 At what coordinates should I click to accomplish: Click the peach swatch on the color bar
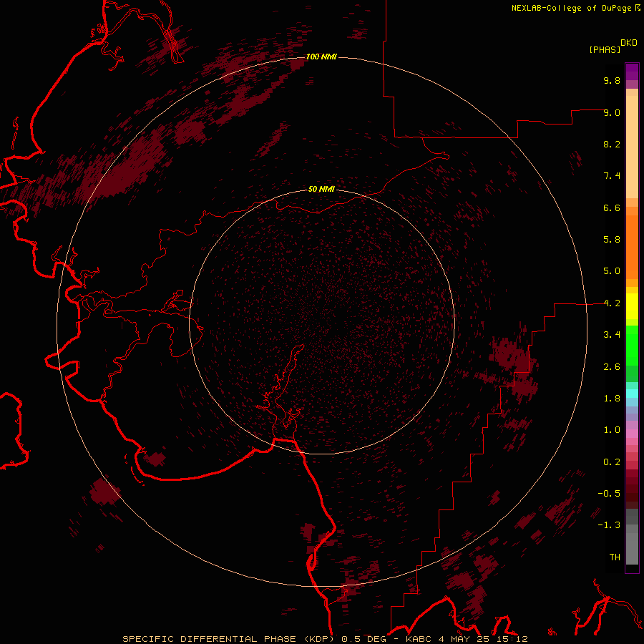click(632, 147)
